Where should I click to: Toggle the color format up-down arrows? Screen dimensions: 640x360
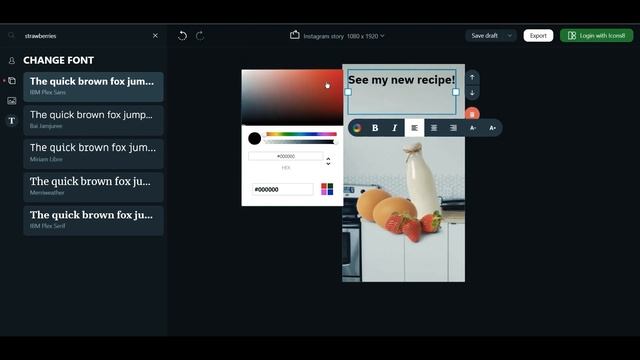click(328, 161)
